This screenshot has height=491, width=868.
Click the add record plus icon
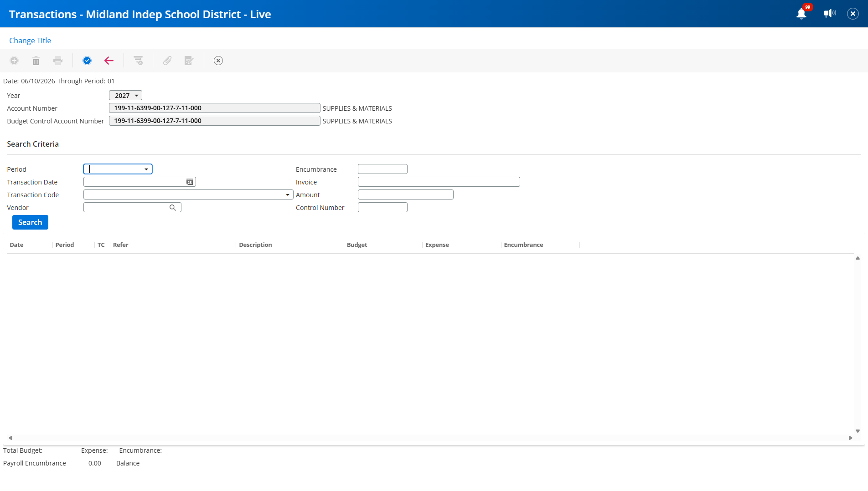[14, 61]
